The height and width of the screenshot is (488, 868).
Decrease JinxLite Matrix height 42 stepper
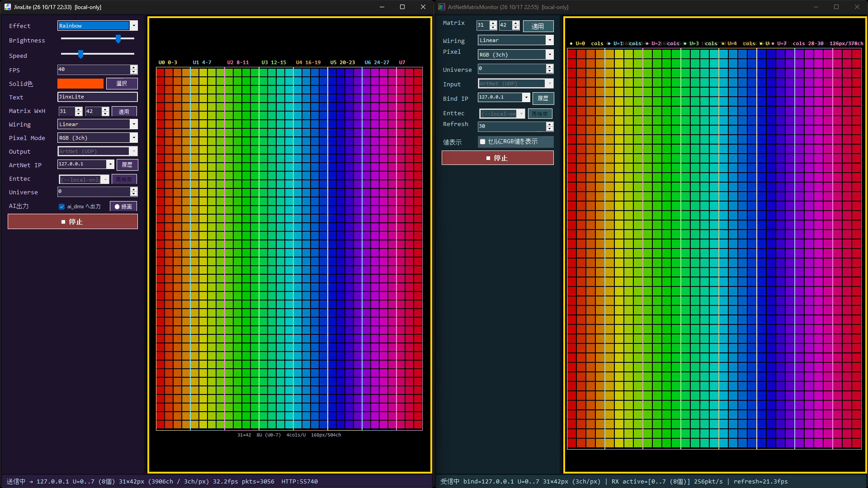click(x=105, y=113)
